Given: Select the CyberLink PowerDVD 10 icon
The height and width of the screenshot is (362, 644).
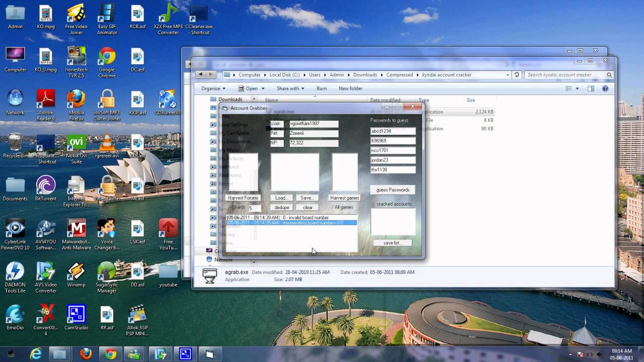Looking at the screenshot, I should pyautogui.click(x=15, y=235).
